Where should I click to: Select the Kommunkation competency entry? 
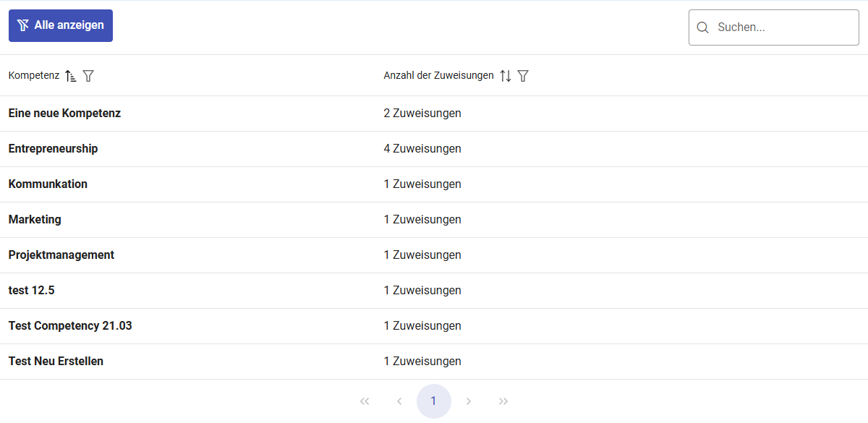pyautogui.click(x=48, y=184)
